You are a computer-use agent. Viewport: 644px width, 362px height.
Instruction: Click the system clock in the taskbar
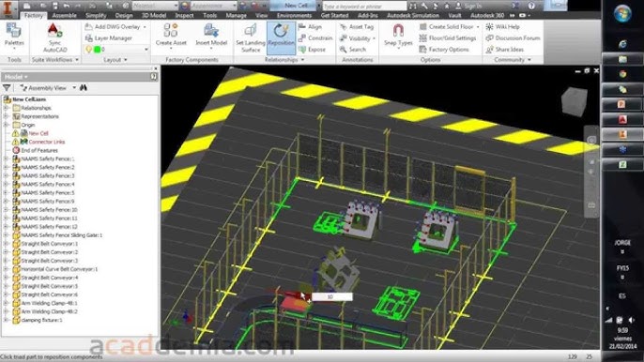click(x=622, y=339)
